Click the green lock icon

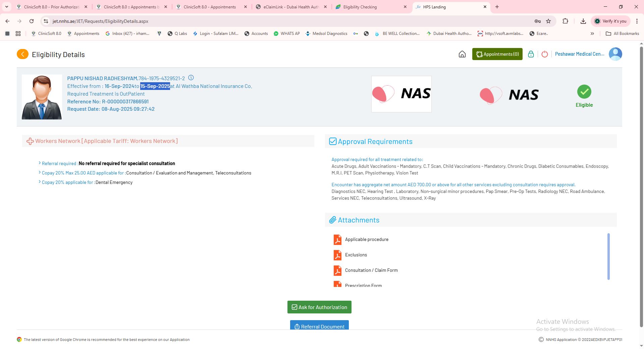tap(531, 54)
